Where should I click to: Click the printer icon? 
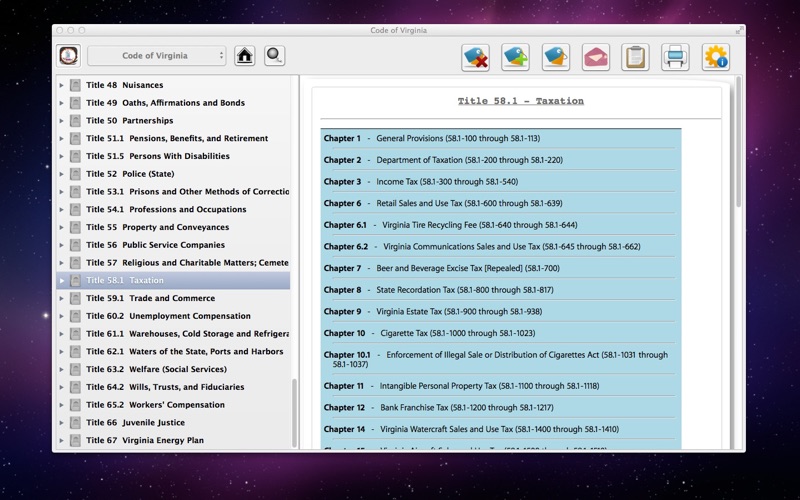click(676, 57)
